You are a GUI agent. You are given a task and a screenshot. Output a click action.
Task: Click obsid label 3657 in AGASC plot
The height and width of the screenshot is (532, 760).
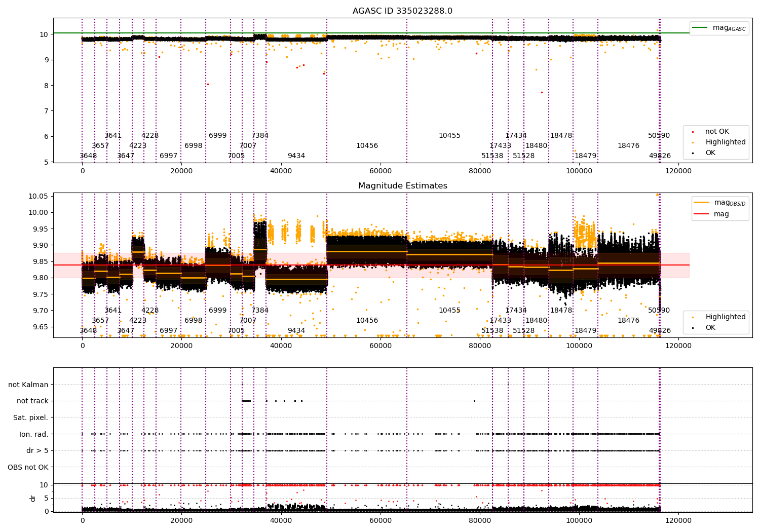(x=100, y=146)
